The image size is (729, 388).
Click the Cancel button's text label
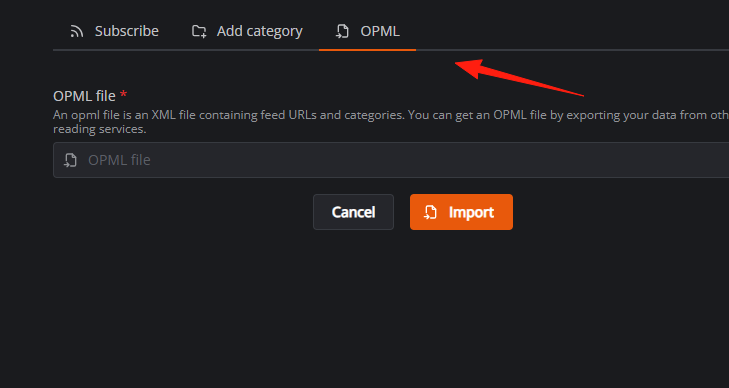coord(353,212)
